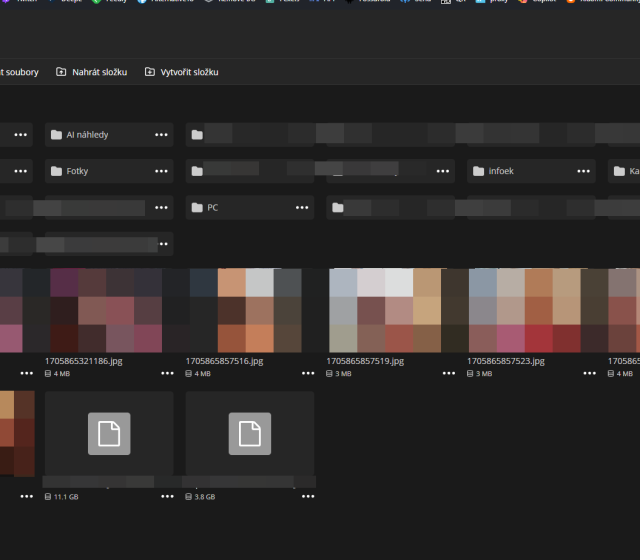Click the Vytvořit složku new folder icon
640x560 pixels.
point(150,72)
